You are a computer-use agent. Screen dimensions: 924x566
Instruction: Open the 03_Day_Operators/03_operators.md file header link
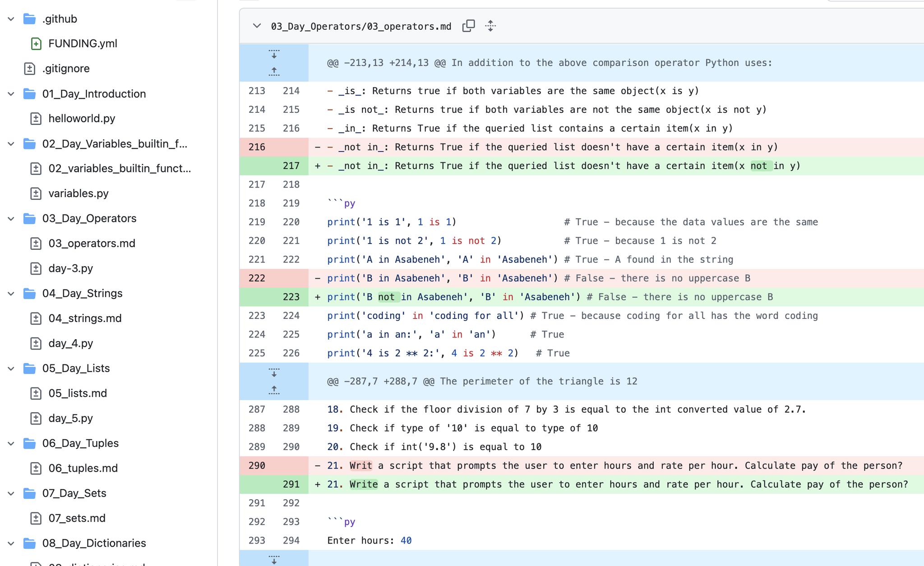tap(361, 27)
